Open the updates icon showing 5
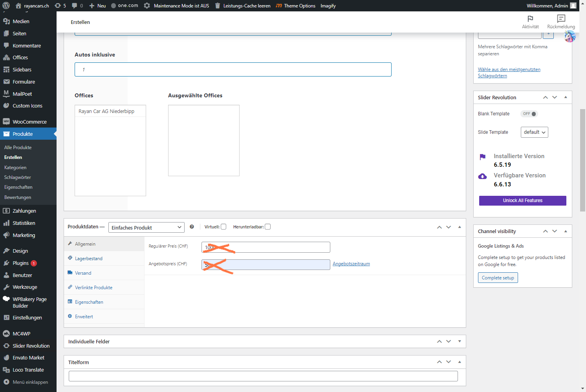The image size is (586, 392). tap(60, 5)
